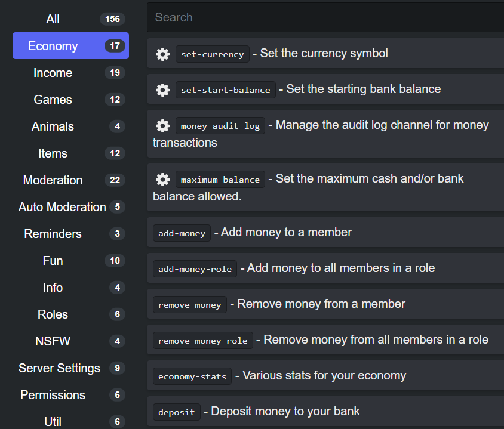Screen dimensions: 504x429
Task: Show the Moderation commands category
Action: point(70,180)
